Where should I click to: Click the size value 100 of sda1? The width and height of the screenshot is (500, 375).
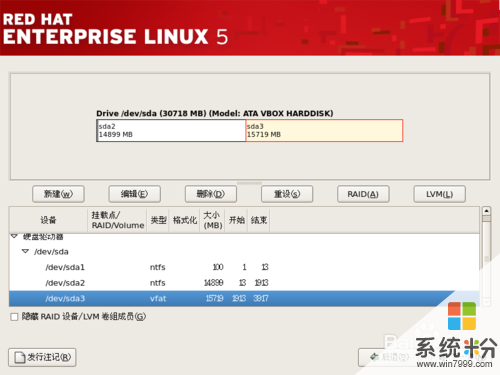tap(218, 267)
